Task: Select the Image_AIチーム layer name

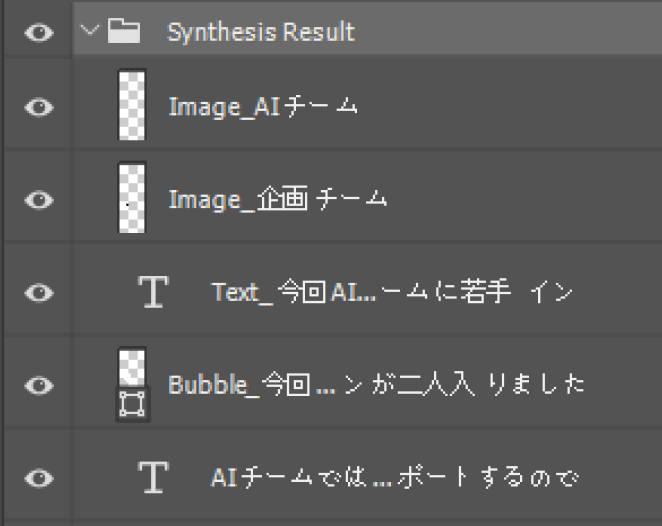Action: click(x=263, y=107)
